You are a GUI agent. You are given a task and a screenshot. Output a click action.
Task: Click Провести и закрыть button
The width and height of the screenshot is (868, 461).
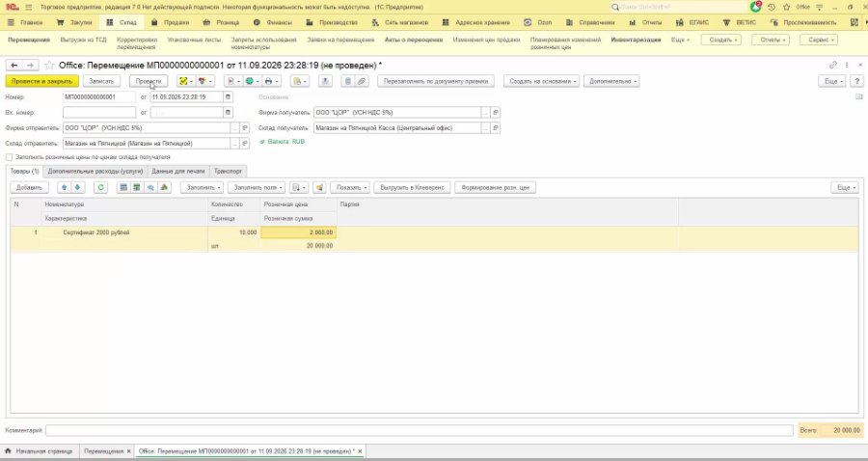tap(42, 81)
